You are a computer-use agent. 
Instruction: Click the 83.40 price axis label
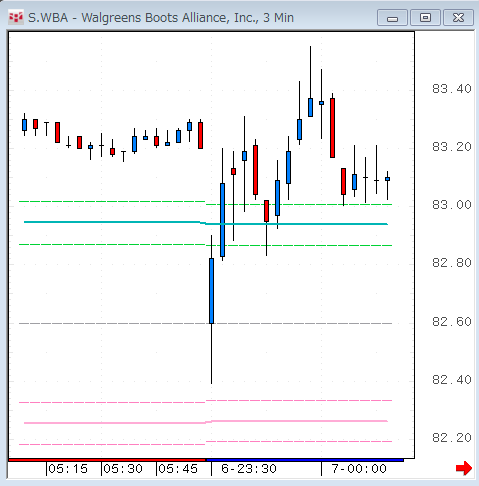[x=452, y=89]
